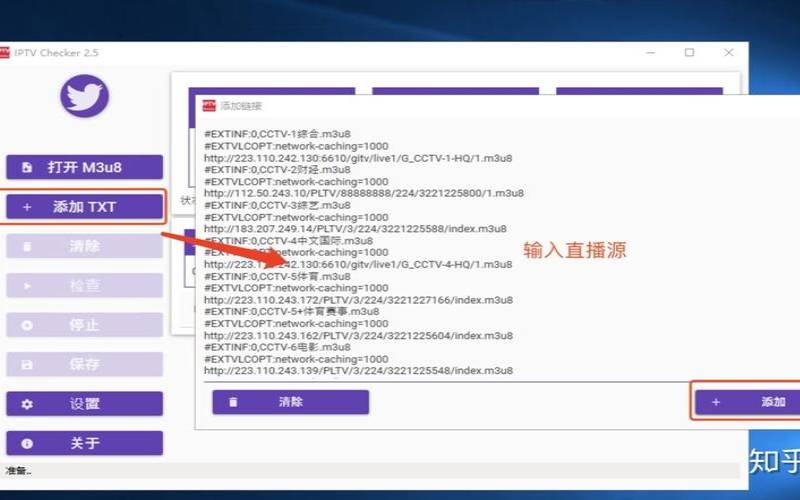This screenshot has height=500, width=800.
Task: Click the play icon on 检查
Action: click(x=27, y=286)
